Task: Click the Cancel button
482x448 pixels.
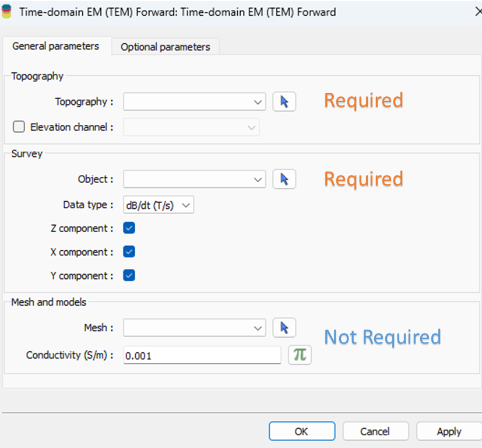Action: 375,432
